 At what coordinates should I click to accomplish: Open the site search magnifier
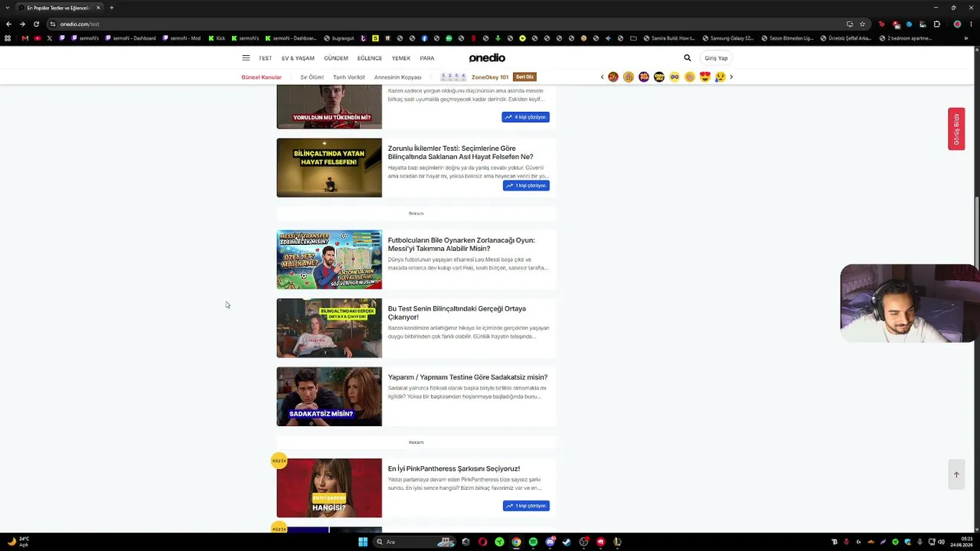[x=688, y=58]
